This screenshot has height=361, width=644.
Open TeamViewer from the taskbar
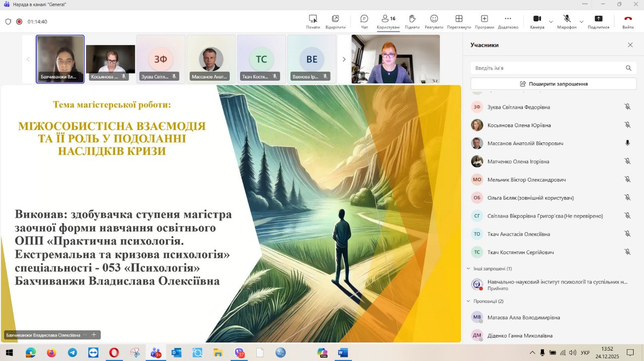coord(93,352)
